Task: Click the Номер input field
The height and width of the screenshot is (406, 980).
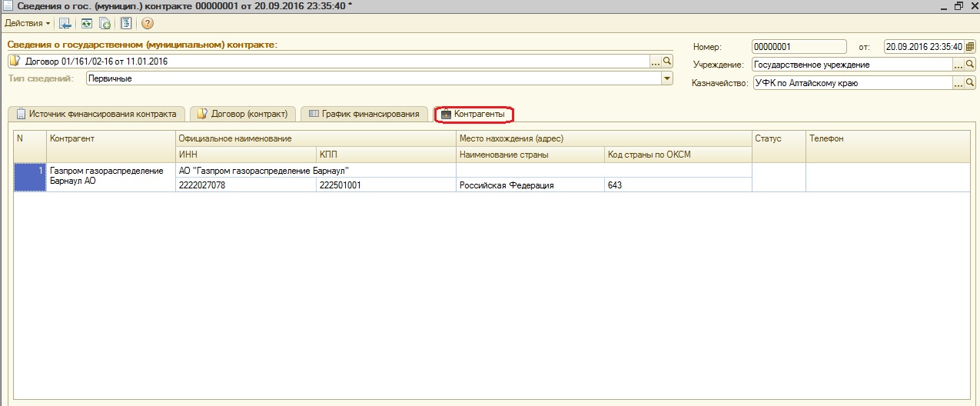Action: pyautogui.click(x=799, y=46)
